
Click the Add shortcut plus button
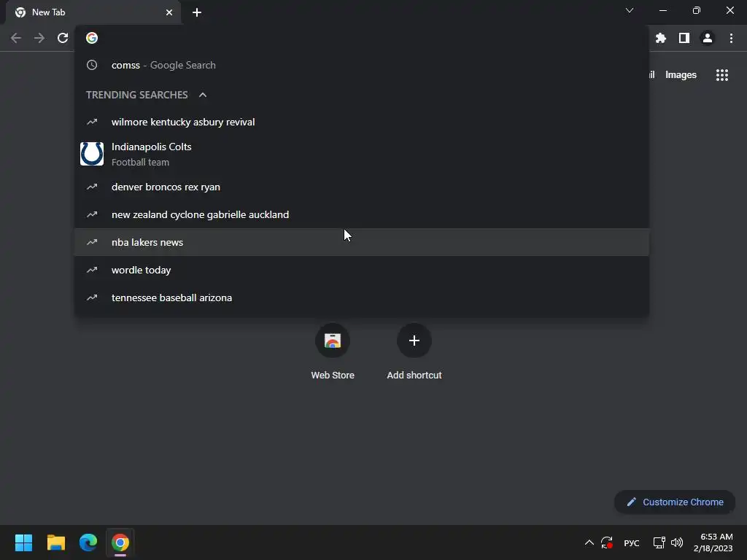click(x=414, y=341)
